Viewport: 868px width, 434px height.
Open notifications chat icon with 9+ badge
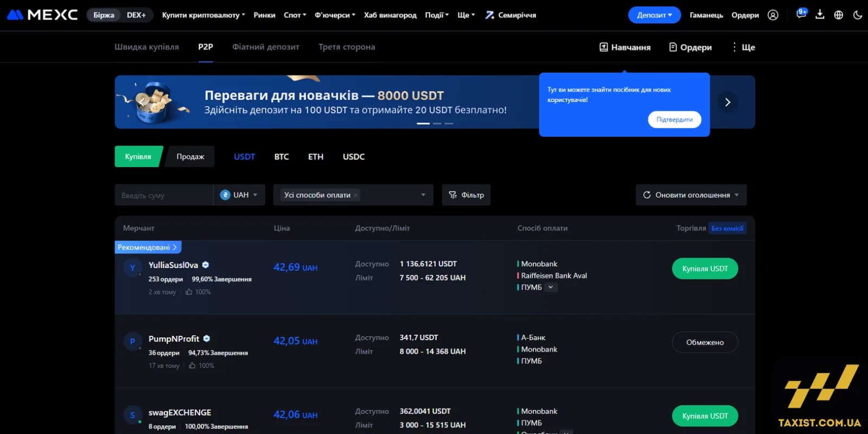pos(801,14)
